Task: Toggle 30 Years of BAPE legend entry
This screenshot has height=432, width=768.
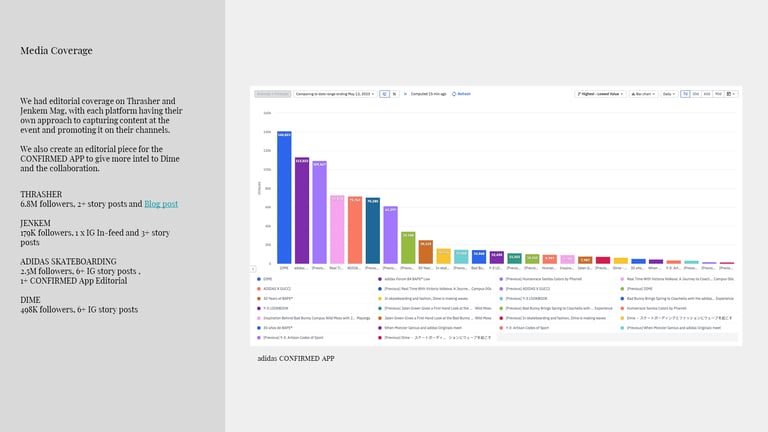Action: point(275,299)
